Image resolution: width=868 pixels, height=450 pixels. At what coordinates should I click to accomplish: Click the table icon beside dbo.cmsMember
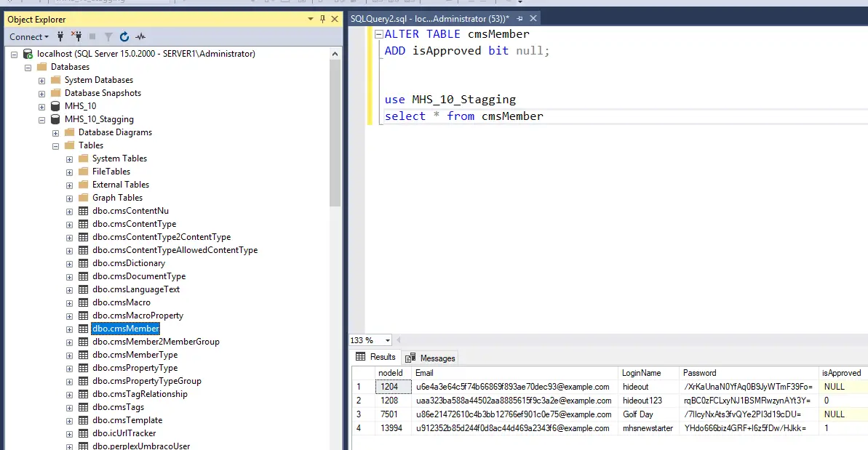[x=83, y=328]
